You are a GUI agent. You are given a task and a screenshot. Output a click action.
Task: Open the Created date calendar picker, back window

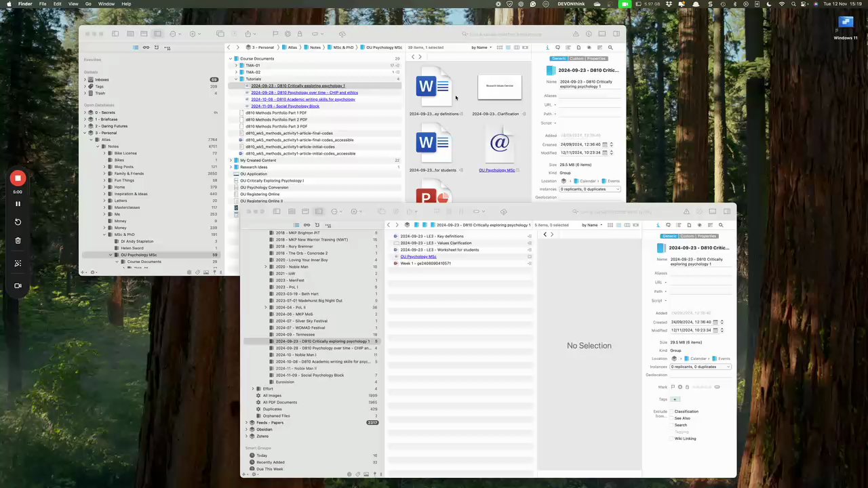coord(606,144)
